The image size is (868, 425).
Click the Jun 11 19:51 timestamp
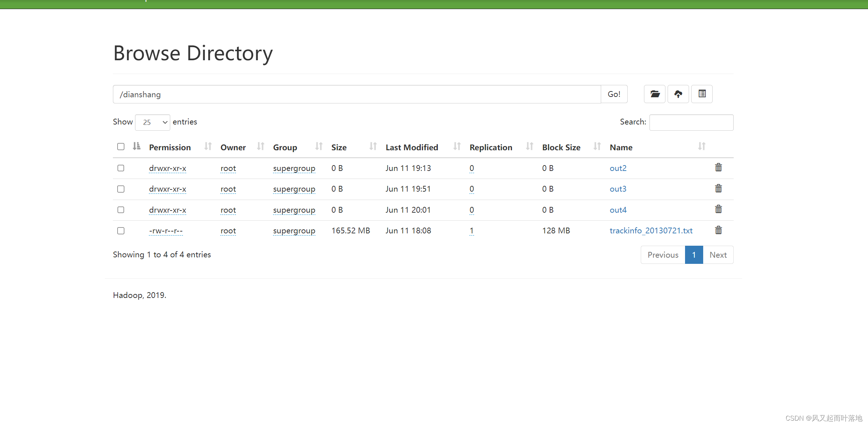(408, 189)
